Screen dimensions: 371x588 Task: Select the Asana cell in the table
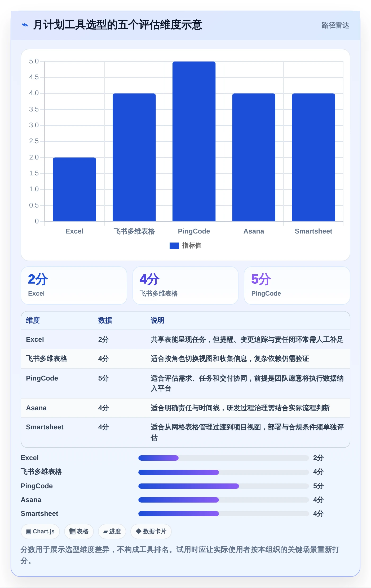(x=36, y=408)
